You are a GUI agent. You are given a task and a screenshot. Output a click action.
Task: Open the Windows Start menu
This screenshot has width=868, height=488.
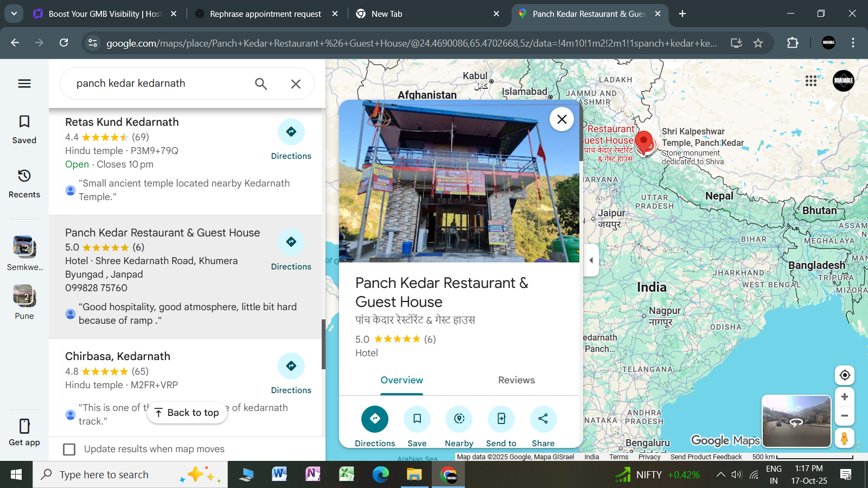16,475
